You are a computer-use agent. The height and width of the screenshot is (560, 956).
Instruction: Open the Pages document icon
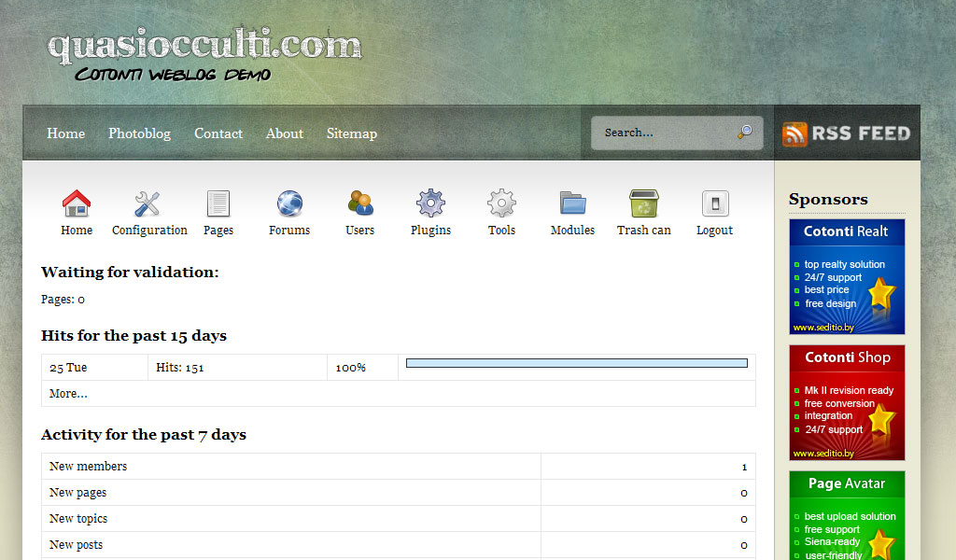(218, 203)
